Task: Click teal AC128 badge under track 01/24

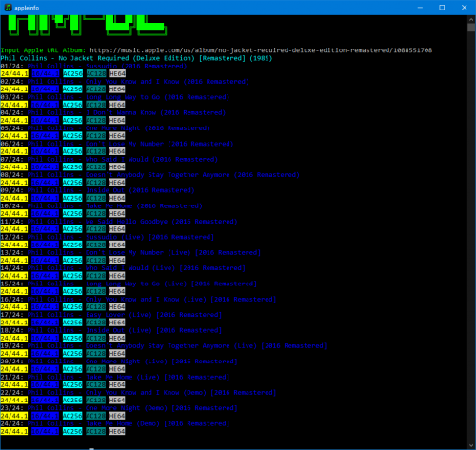Action: point(96,74)
